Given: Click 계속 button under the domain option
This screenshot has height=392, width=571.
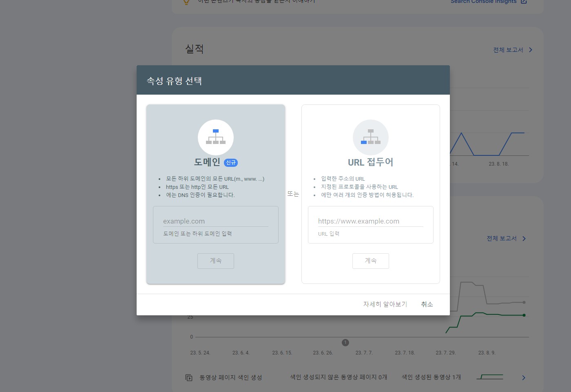Looking at the screenshot, I should coord(216,261).
